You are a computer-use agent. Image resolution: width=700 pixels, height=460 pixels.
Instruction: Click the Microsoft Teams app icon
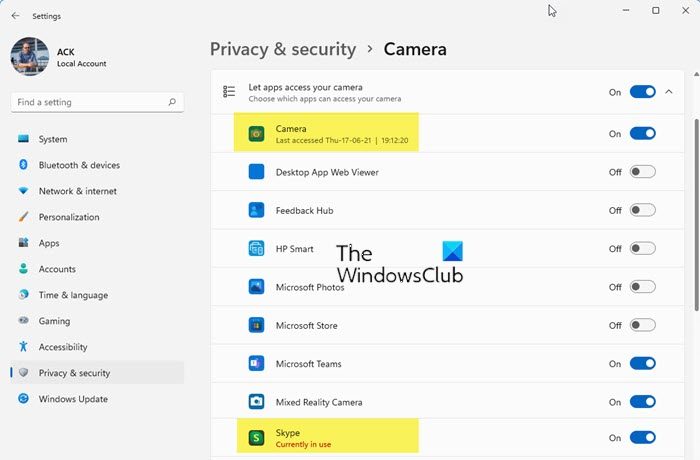coord(256,364)
